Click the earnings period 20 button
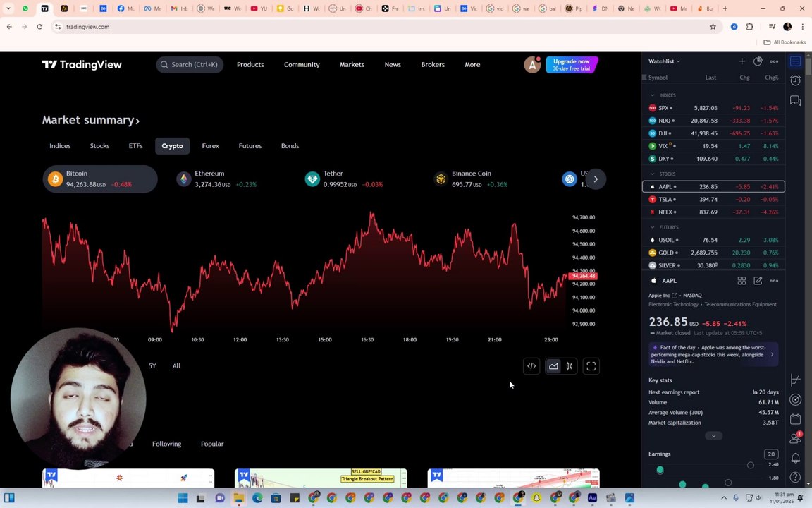This screenshot has width=812, height=508. coord(771,454)
